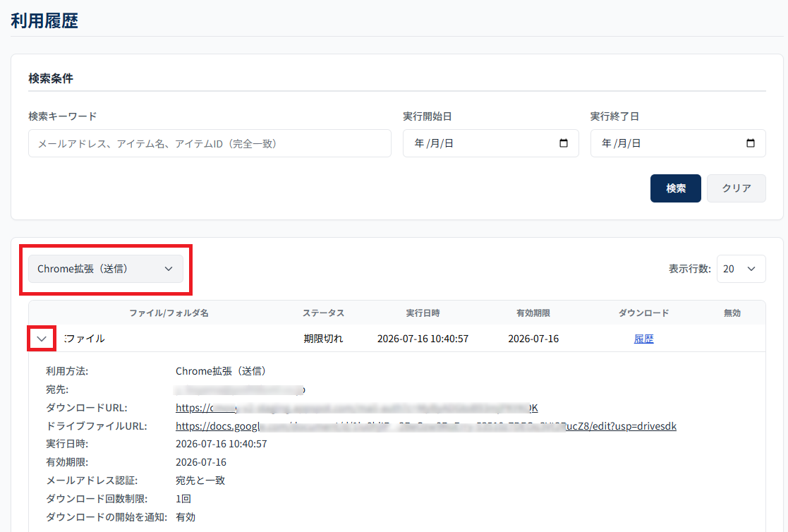Click the 期限切れ status cell
Image resolution: width=788 pixels, height=532 pixels.
point(323,339)
